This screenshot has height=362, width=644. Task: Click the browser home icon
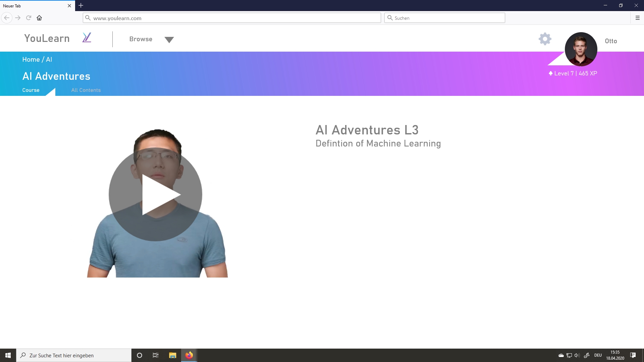39,18
